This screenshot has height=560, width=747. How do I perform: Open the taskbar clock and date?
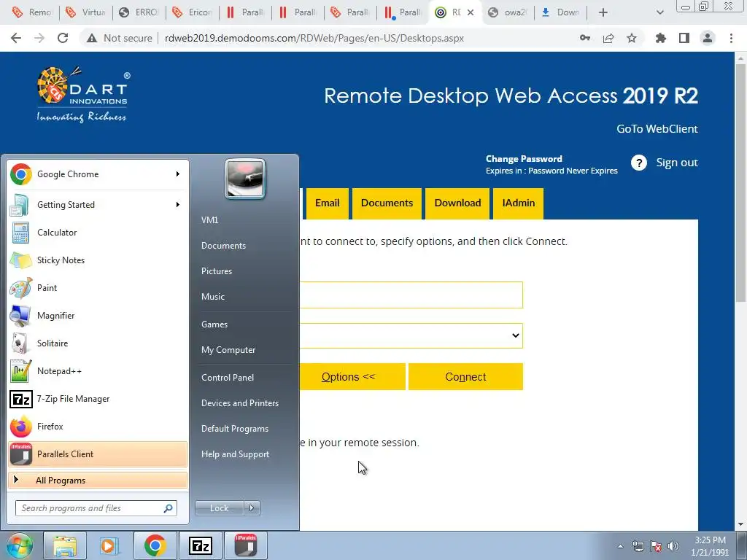click(710, 546)
